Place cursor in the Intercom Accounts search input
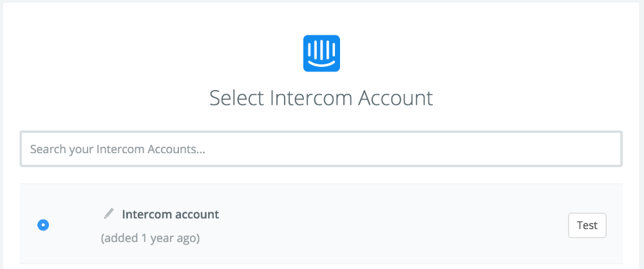 (321, 149)
